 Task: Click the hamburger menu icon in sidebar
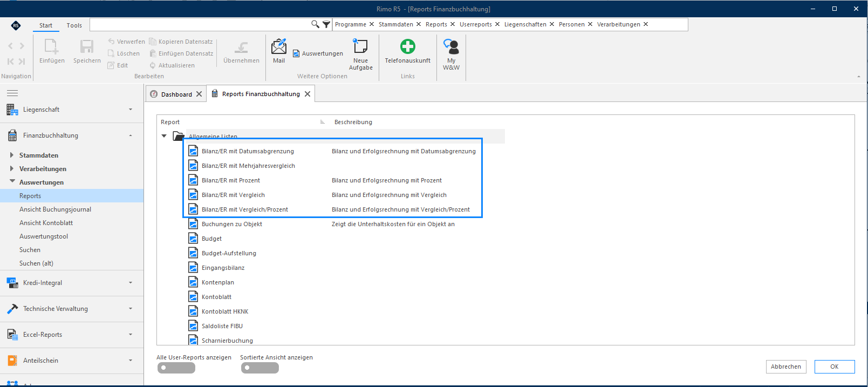12,93
